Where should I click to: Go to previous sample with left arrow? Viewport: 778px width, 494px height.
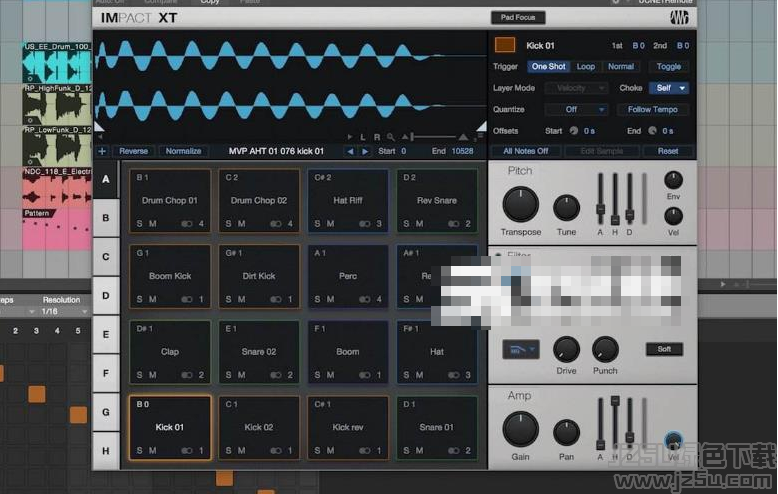350,151
